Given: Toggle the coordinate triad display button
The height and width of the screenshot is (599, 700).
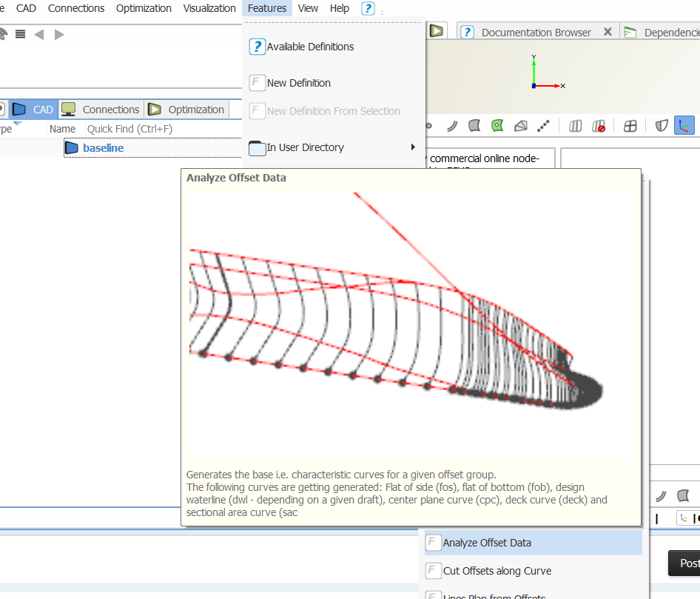Looking at the screenshot, I should (684, 126).
